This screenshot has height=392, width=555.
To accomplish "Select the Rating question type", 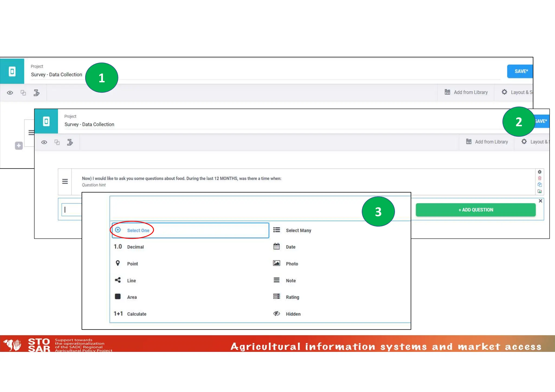I will (292, 297).
